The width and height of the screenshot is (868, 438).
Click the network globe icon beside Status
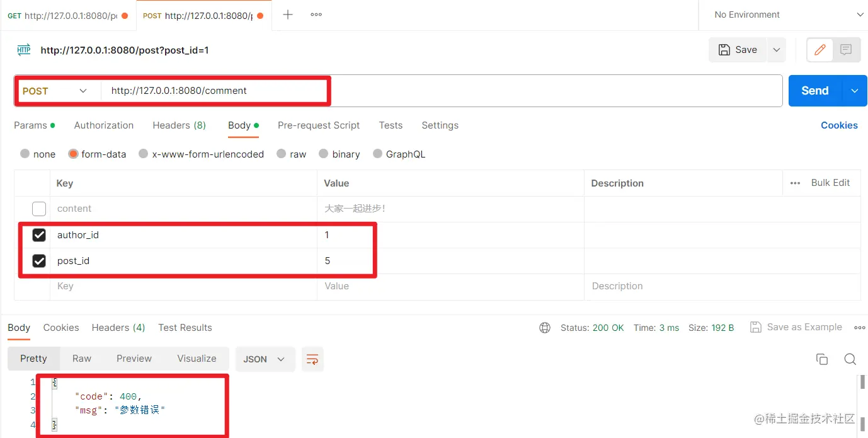pyautogui.click(x=545, y=328)
